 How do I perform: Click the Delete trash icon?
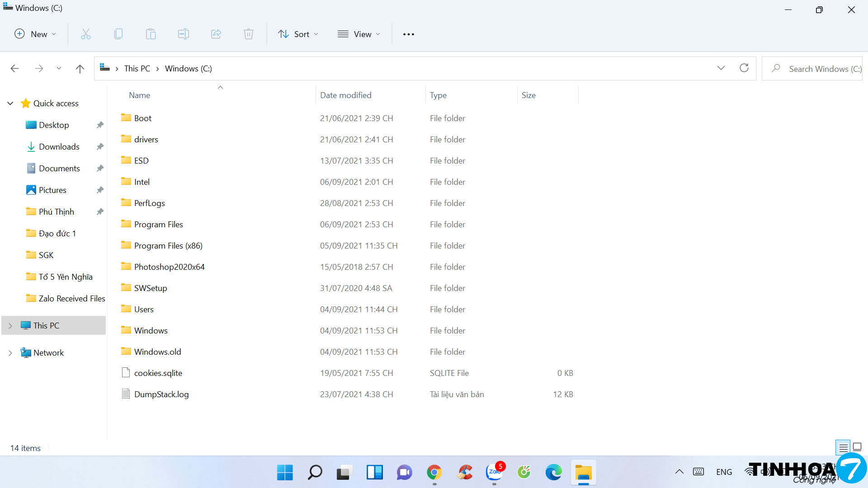coord(249,34)
